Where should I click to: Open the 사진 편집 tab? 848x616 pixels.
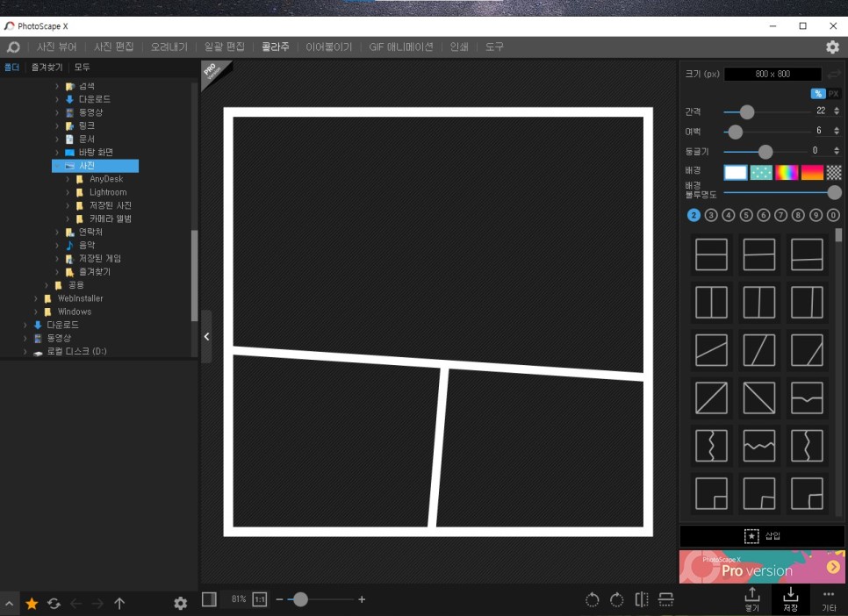point(113,47)
